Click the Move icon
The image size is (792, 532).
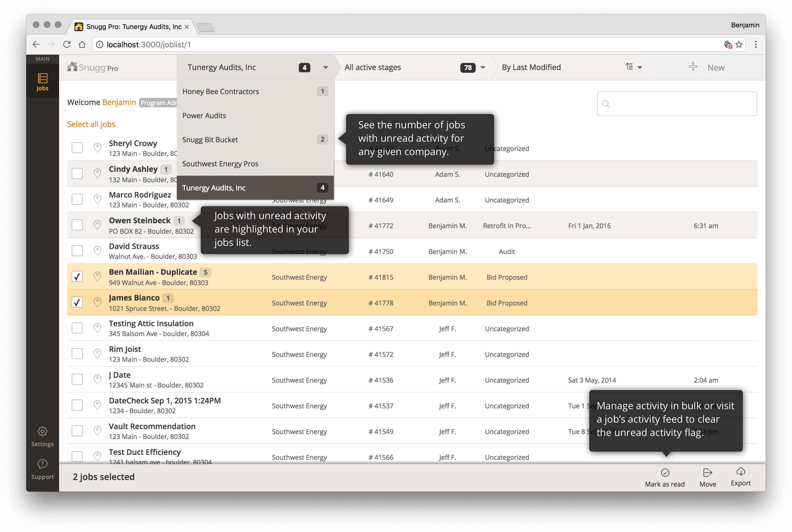click(707, 473)
